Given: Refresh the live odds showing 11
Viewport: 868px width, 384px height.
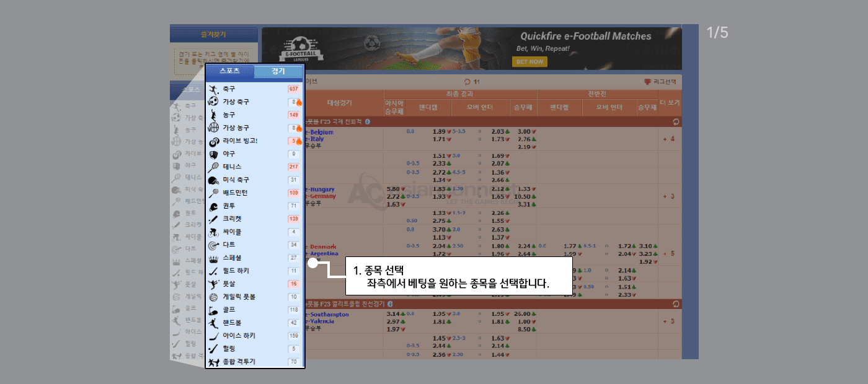Looking at the screenshot, I should pyautogui.click(x=467, y=81).
